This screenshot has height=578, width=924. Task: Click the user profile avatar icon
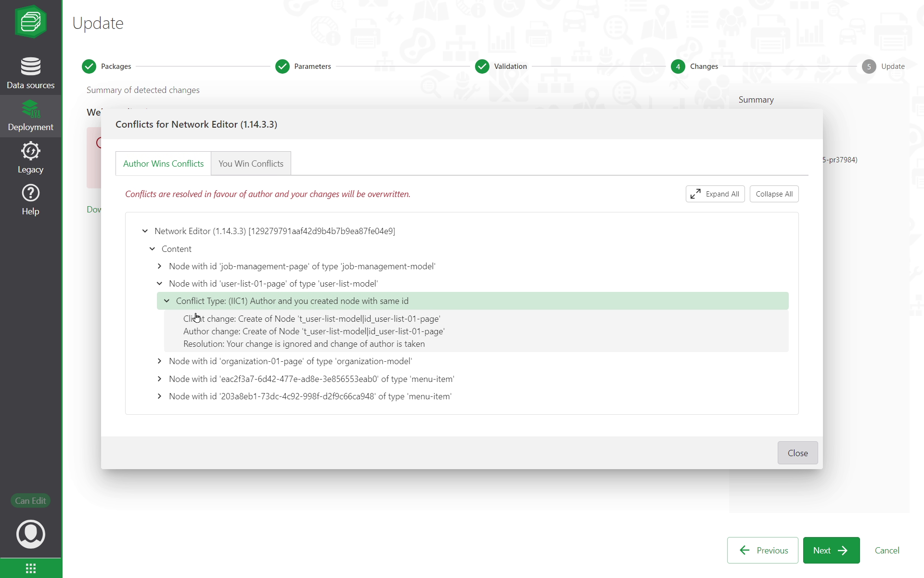30,534
